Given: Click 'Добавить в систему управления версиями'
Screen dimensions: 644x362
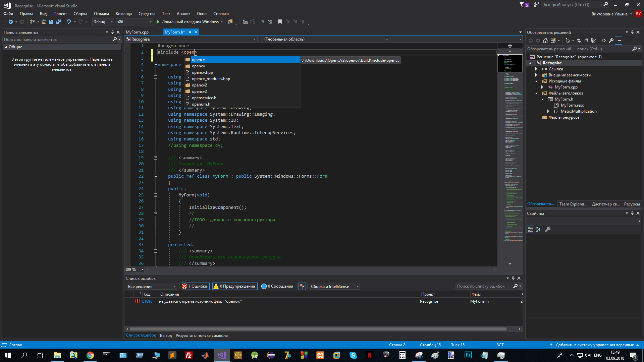Looking at the screenshot, I should point(594,345).
